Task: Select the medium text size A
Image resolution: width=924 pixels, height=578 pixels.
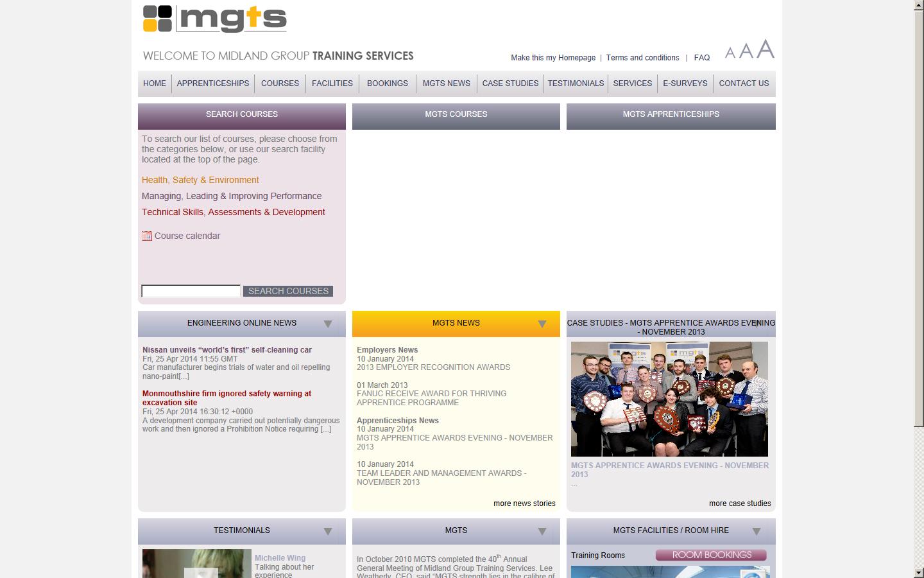Action: (746, 51)
